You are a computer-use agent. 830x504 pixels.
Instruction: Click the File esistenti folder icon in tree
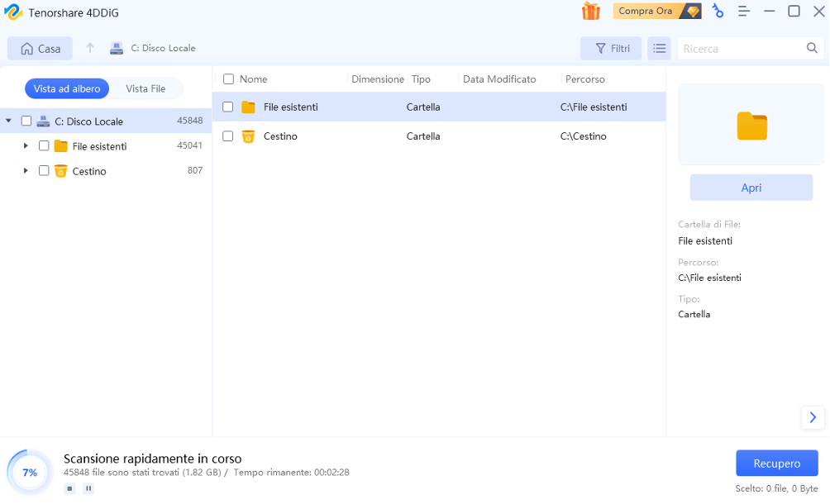61,146
